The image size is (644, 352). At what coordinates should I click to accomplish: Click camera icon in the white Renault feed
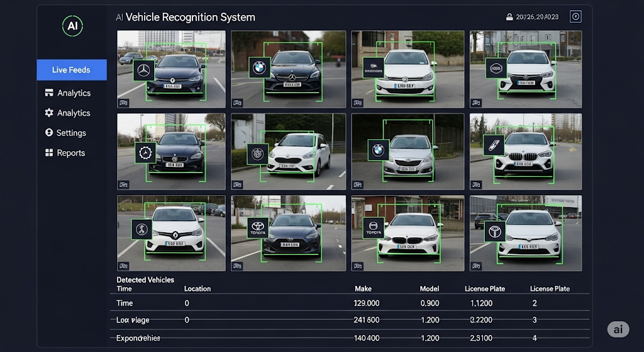(x=124, y=266)
